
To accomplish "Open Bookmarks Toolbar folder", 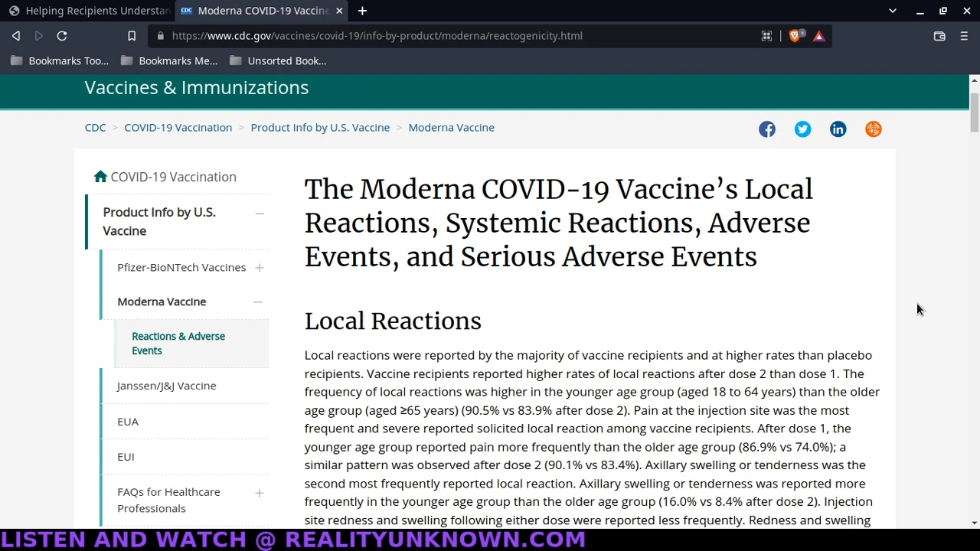I will 60,60.
